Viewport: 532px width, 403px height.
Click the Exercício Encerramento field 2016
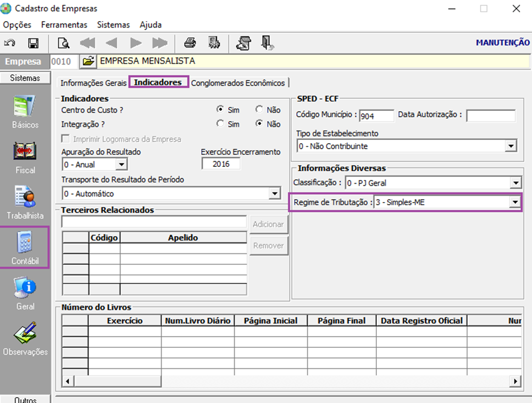[221, 164]
